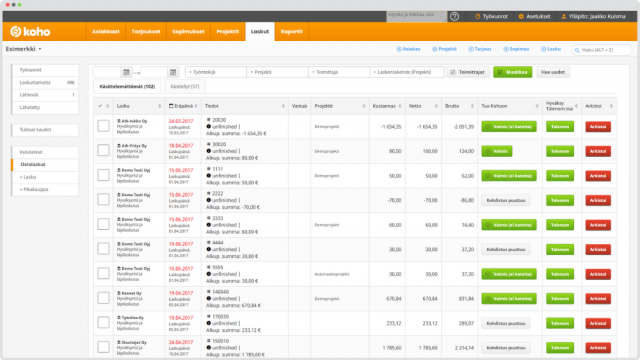Screen dimensions: 640x360
Task: Open the Projektit tab
Action: [x=228, y=31]
